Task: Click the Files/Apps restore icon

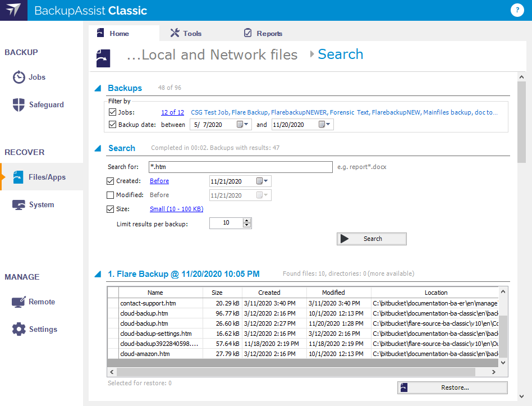Action: tap(19, 177)
